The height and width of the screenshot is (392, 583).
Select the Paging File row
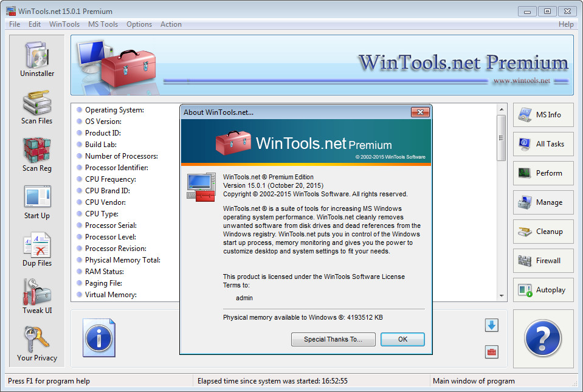[x=100, y=283]
